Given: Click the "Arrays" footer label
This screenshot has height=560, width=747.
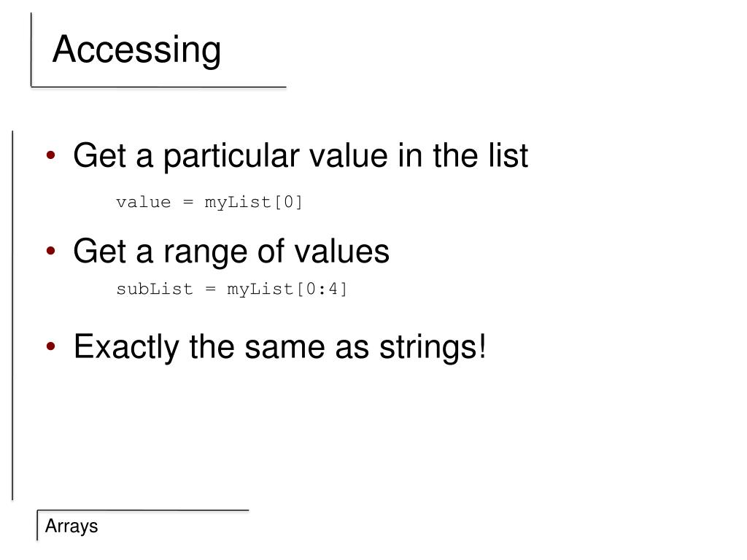Looking at the screenshot, I should [71, 526].
